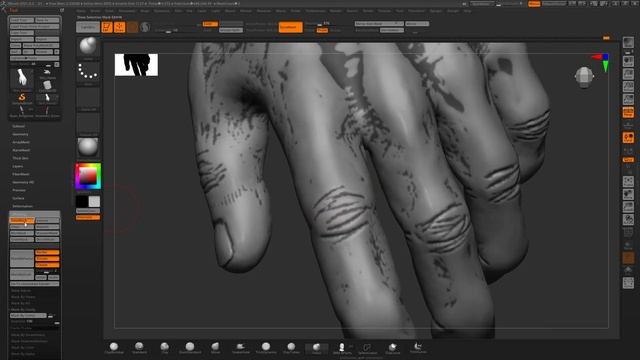The height and width of the screenshot is (360, 640).
Task: Click the Xpose icon at right shelf bottom
Action: point(628,282)
